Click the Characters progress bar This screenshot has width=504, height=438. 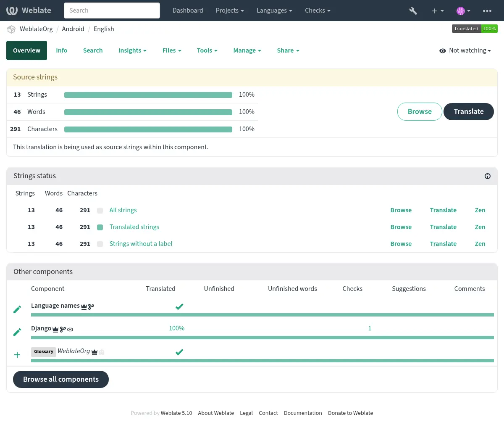pyautogui.click(x=148, y=129)
